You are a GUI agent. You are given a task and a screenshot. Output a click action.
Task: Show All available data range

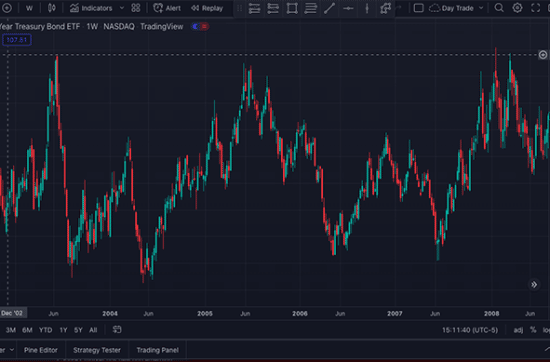pyautogui.click(x=93, y=330)
